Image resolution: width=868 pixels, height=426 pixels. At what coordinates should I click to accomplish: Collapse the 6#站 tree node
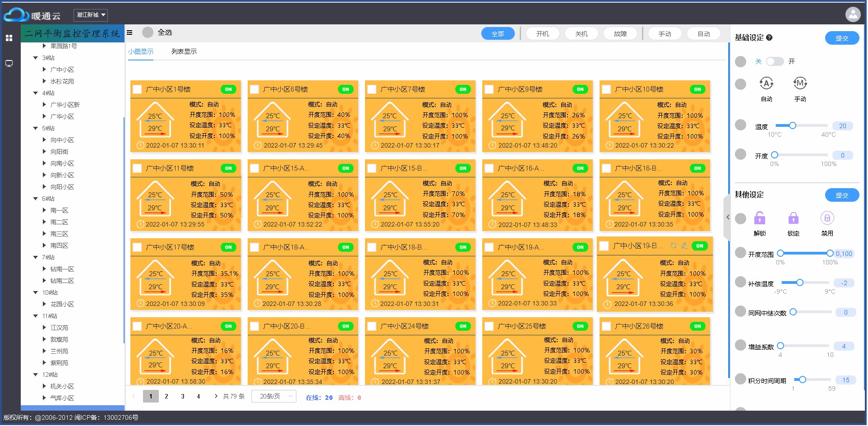pyautogui.click(x=36, y=199)
